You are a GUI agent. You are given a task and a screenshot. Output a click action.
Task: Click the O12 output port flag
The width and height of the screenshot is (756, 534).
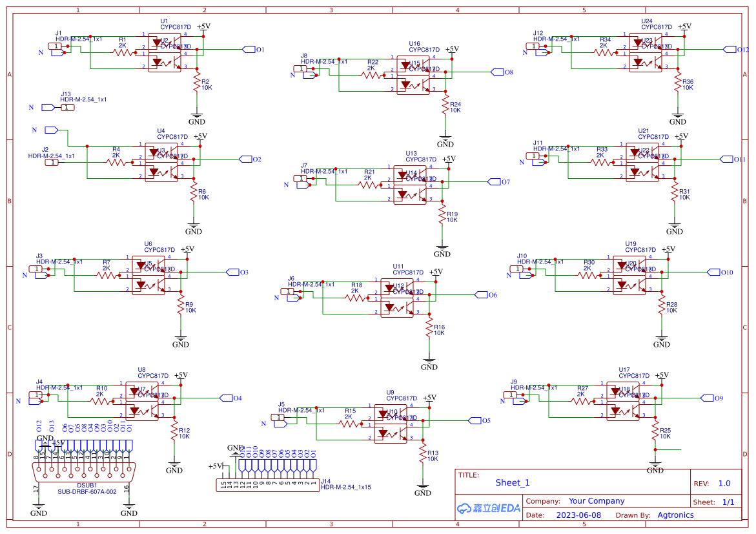[x=730, y=50]
